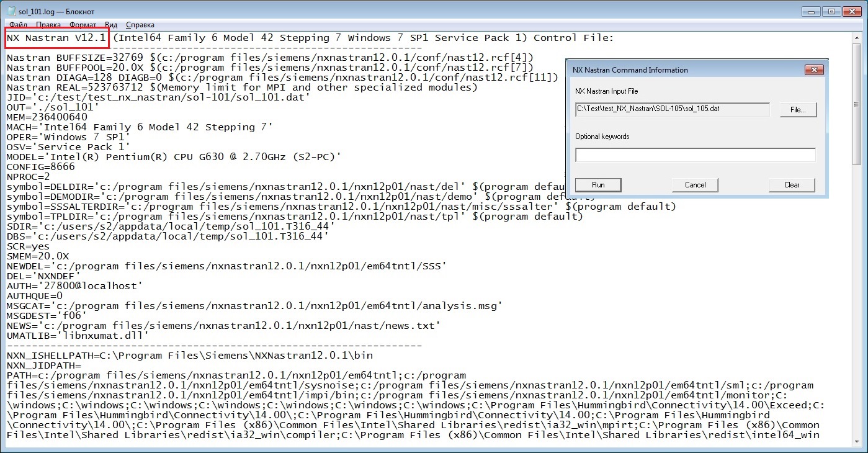Image resolution: width=868 pixels, height=453 pixels.
Task: Click the line 'MEM=236400640'
Action: tap(47, 117)
